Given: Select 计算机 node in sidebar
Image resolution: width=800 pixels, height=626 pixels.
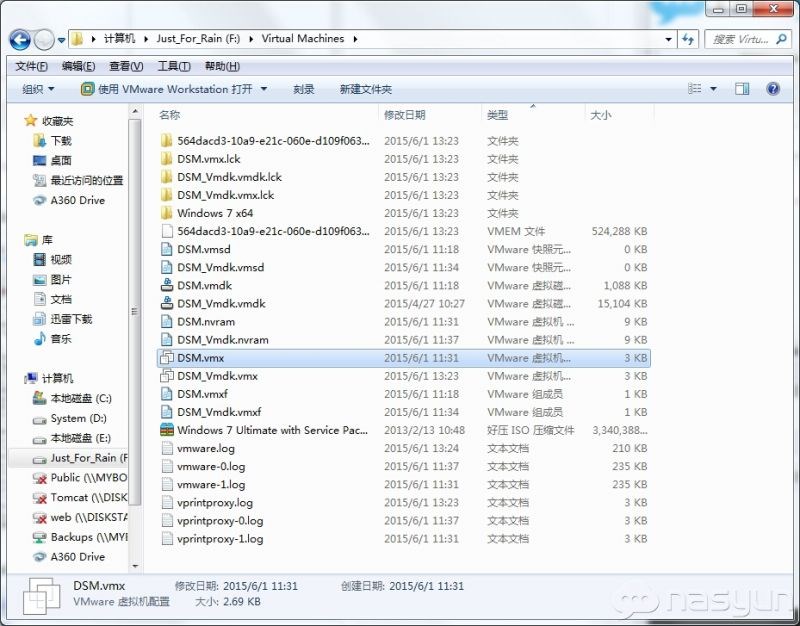Looking at the screenshot, I should [x=57, y=379].
